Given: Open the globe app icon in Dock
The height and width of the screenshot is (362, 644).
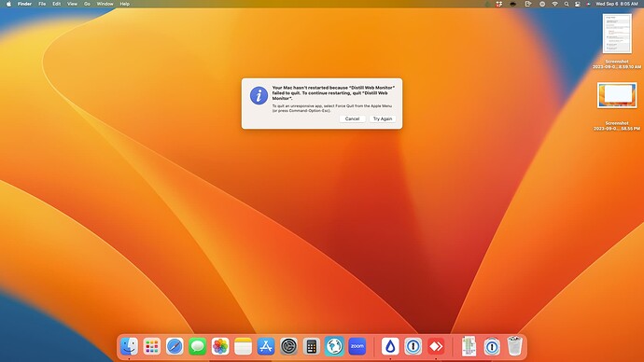Looking at the screenshot, I should tap(334, 346).
